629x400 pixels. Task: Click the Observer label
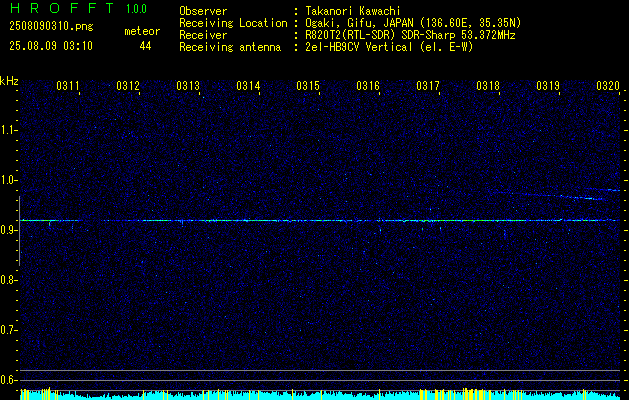coord(203,11)
